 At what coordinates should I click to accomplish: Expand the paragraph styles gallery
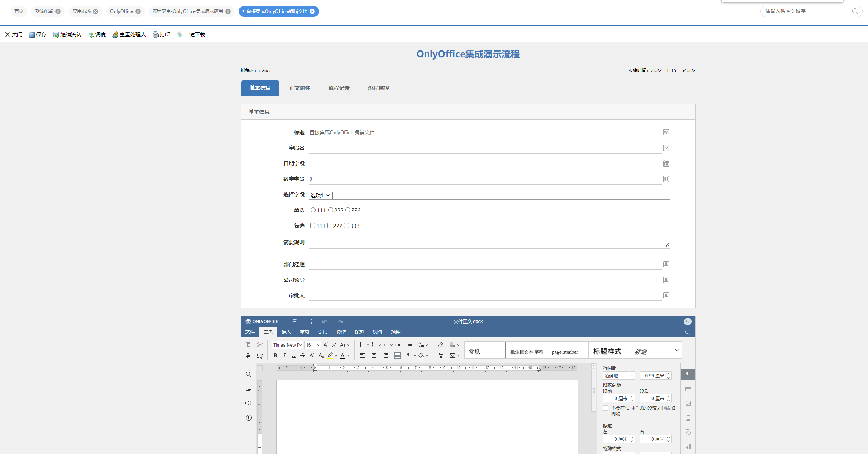click(x=677, y=350)
